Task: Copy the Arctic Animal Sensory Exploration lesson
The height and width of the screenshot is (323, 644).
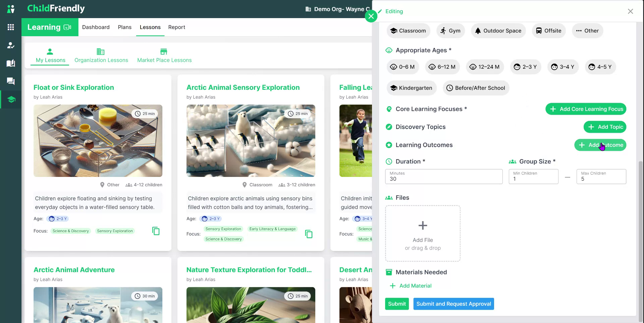Action: [309, 234]
